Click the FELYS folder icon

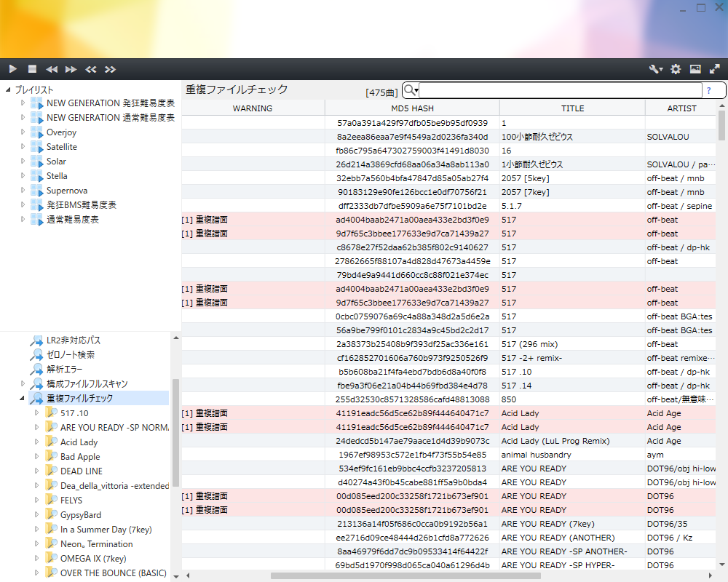tap(51, 501)
